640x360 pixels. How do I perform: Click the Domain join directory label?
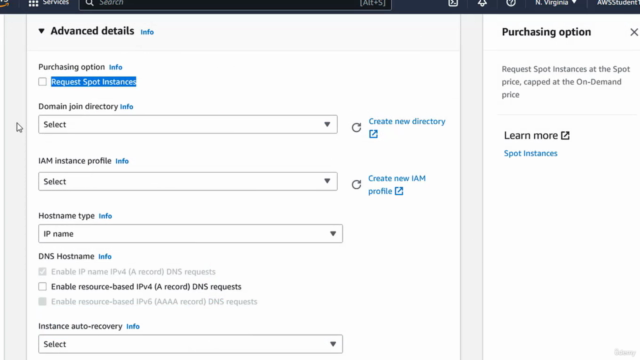tap(78, 106)
